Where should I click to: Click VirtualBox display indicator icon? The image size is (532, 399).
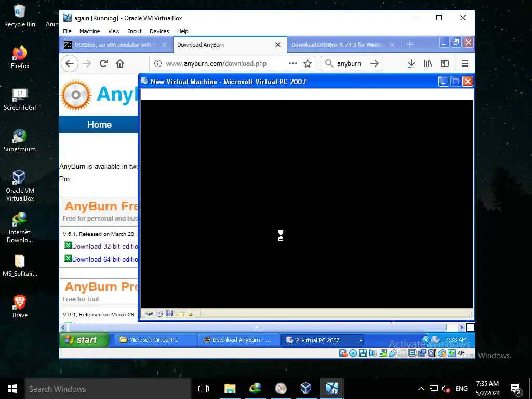coord(412,353)
